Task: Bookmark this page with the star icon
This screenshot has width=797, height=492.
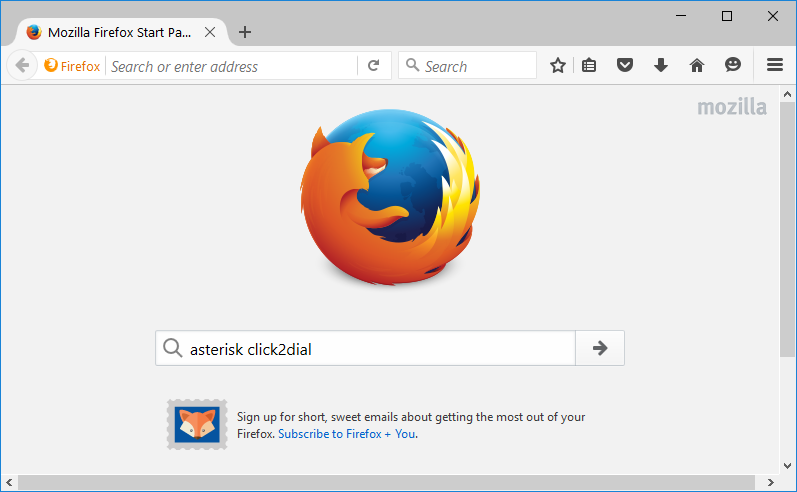Action: (x=558, y=65)
